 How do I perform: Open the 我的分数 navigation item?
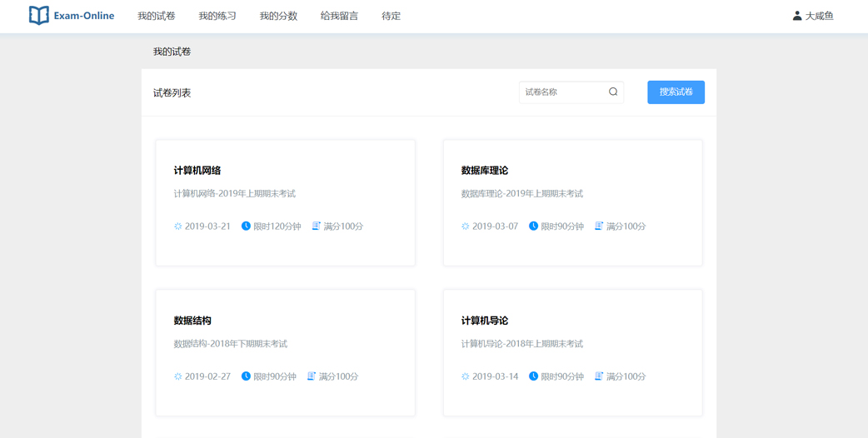pos(278,16)
